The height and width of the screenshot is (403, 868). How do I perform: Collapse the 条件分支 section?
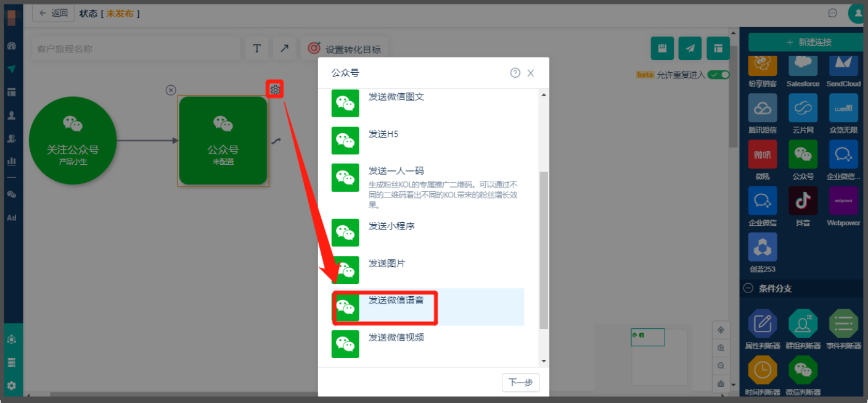pyautogui.click(x=748, y=288)
